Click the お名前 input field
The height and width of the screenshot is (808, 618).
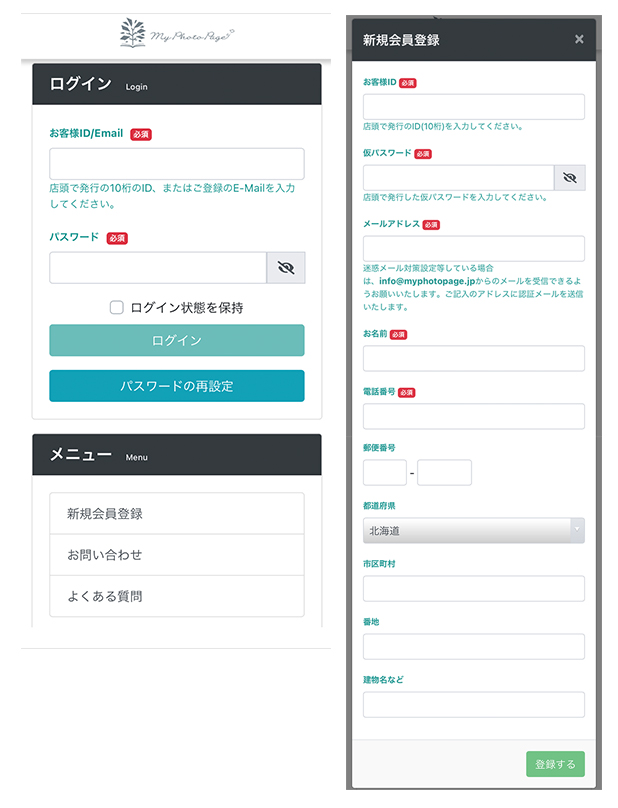(473, 359)
